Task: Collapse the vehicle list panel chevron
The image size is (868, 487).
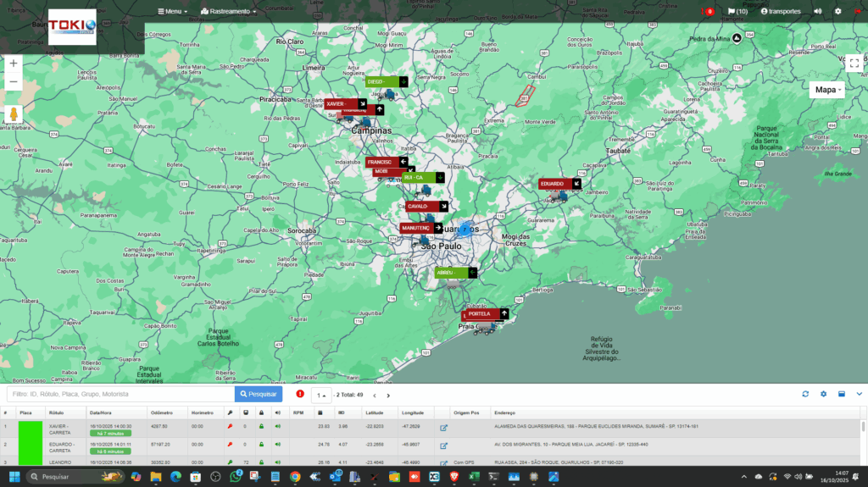Action: click(x=859, y=394)
